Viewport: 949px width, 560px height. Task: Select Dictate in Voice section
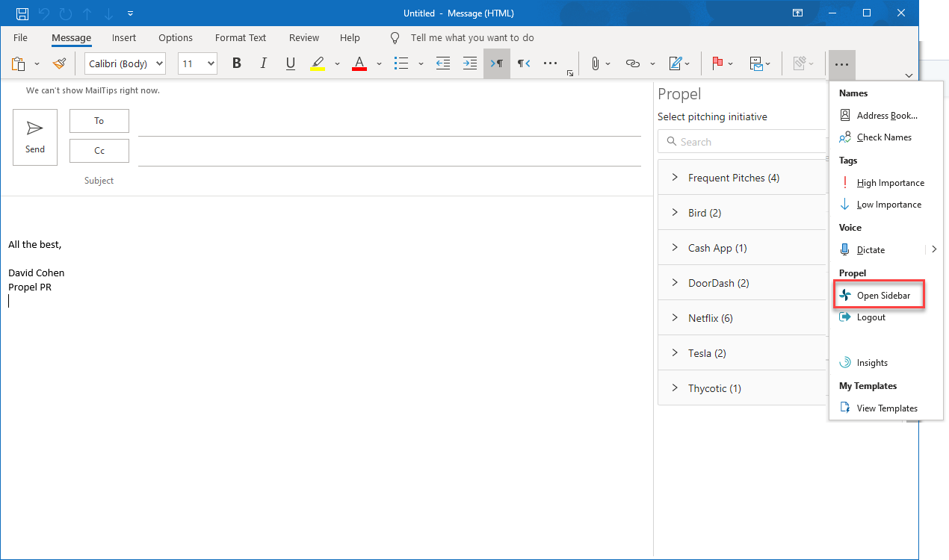(878, 250)
